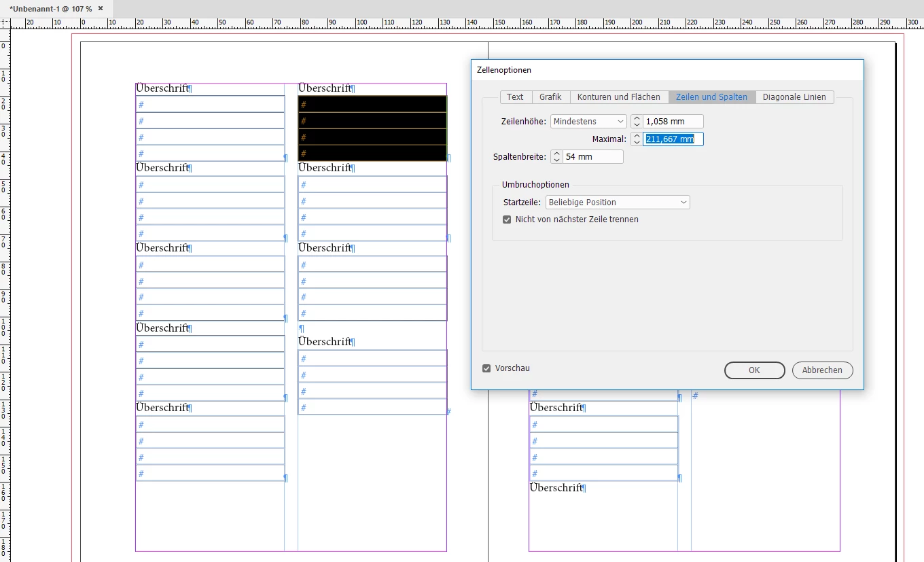Toggle the Vorschau checkbox
Screen dimensions: 924x562
tap(486, 368)
